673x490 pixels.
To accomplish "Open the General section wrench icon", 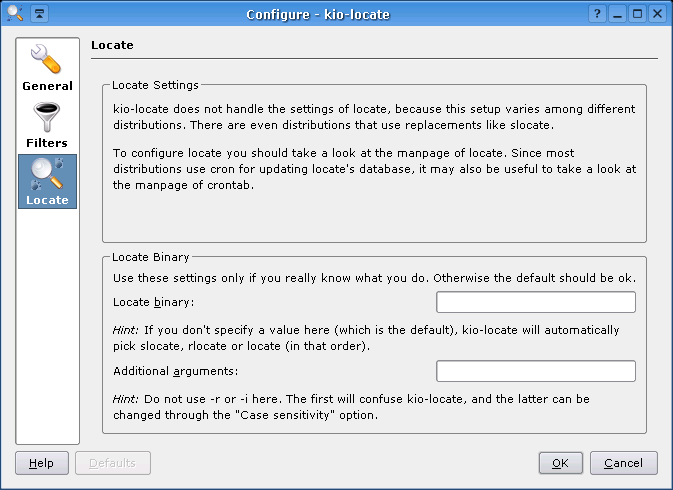I will [x=47, y=59].
